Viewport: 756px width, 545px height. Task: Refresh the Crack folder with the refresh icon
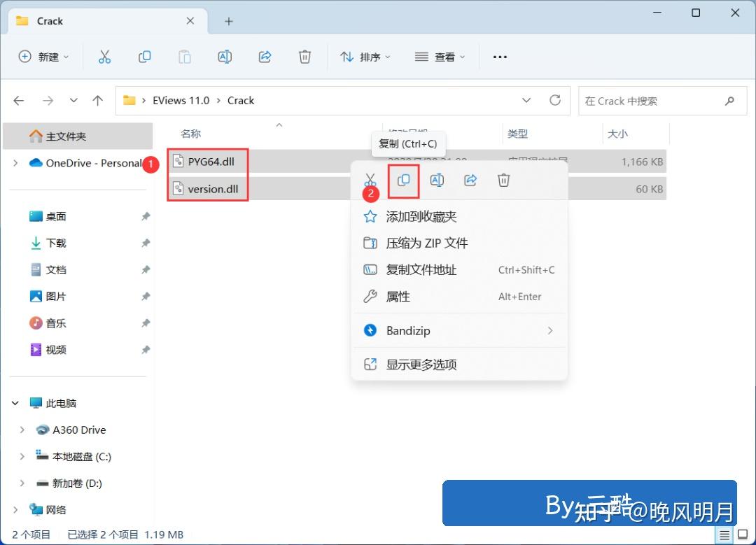coord(555,100)
